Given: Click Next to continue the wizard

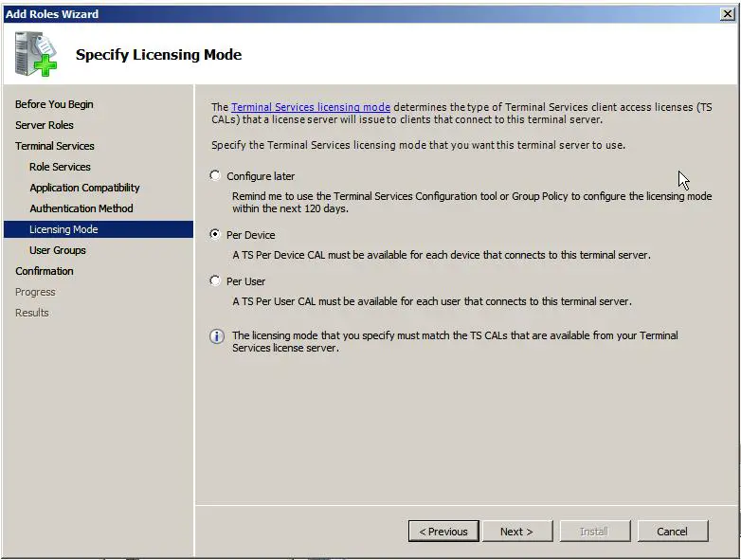Looking at the screenshot, I should coord(515,532).
